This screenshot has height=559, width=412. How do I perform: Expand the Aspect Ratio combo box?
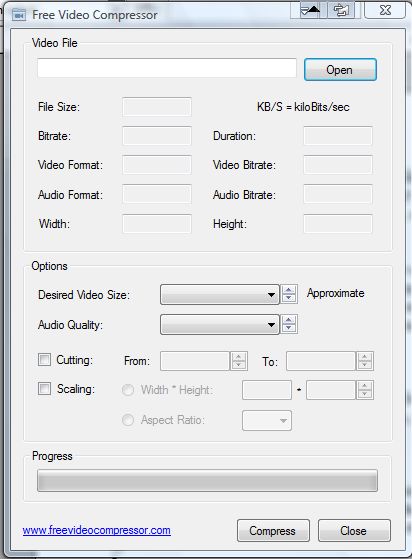(x=267, y=421)
